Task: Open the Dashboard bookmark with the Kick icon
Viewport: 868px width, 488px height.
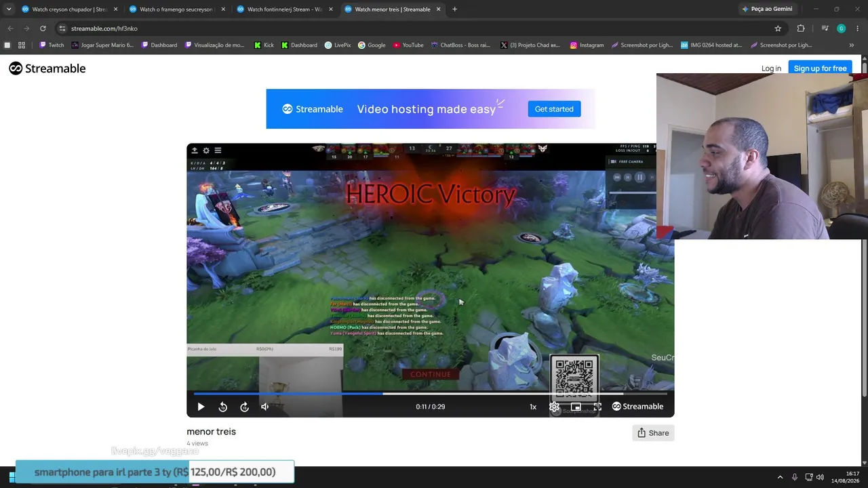Action: click(x=299, y=45)
